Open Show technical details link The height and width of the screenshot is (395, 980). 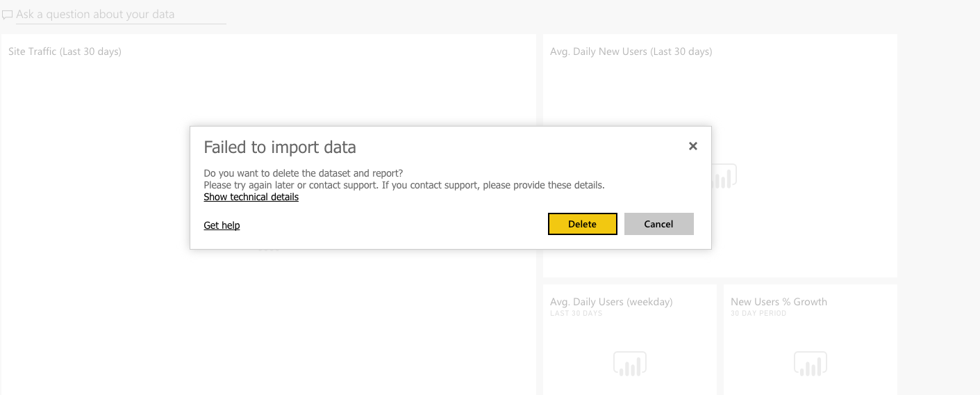point(251,197)
